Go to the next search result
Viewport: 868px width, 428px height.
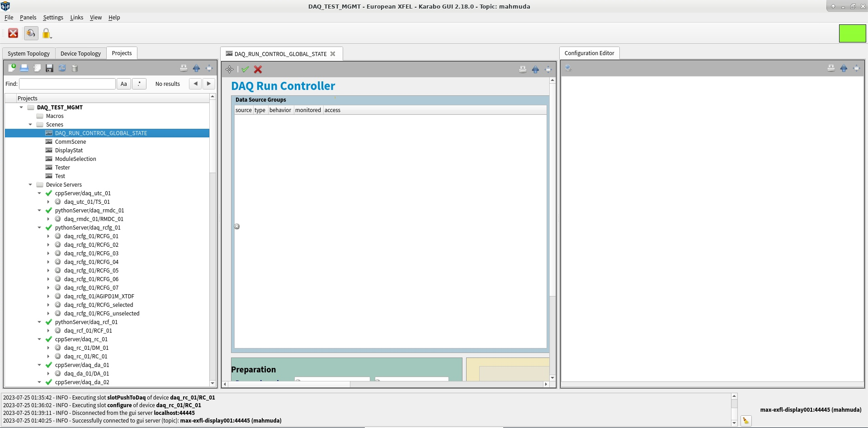tap(208, 84)
